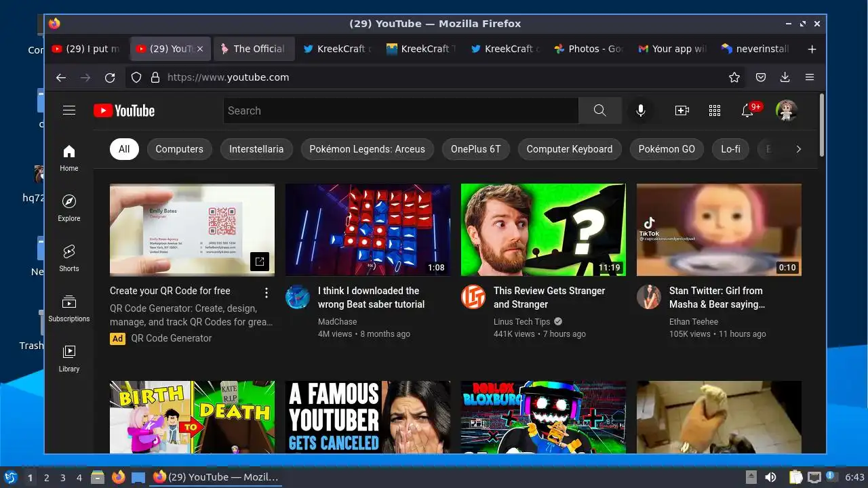
Task: Open the notifications bell
Action: [x=747, y=110]
